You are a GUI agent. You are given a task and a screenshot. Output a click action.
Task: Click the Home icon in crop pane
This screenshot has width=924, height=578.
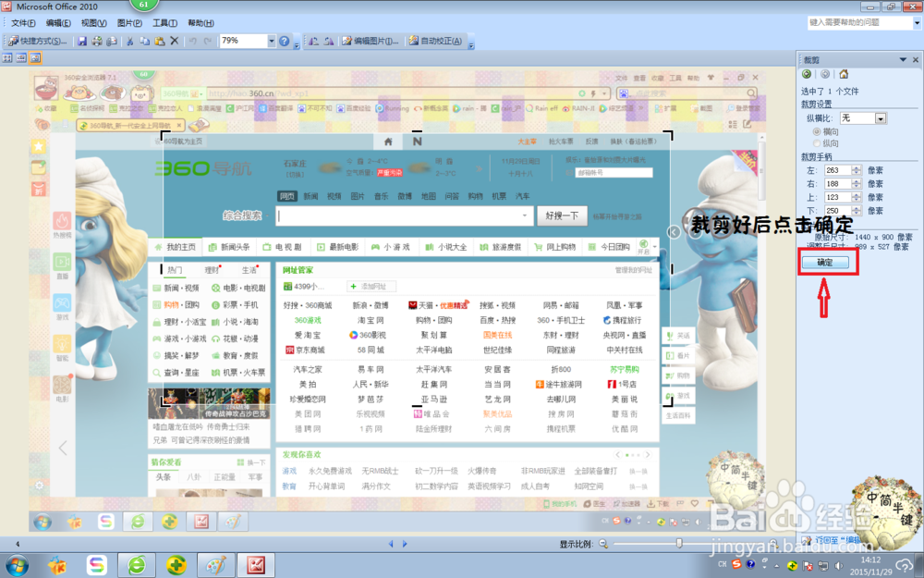844,74
